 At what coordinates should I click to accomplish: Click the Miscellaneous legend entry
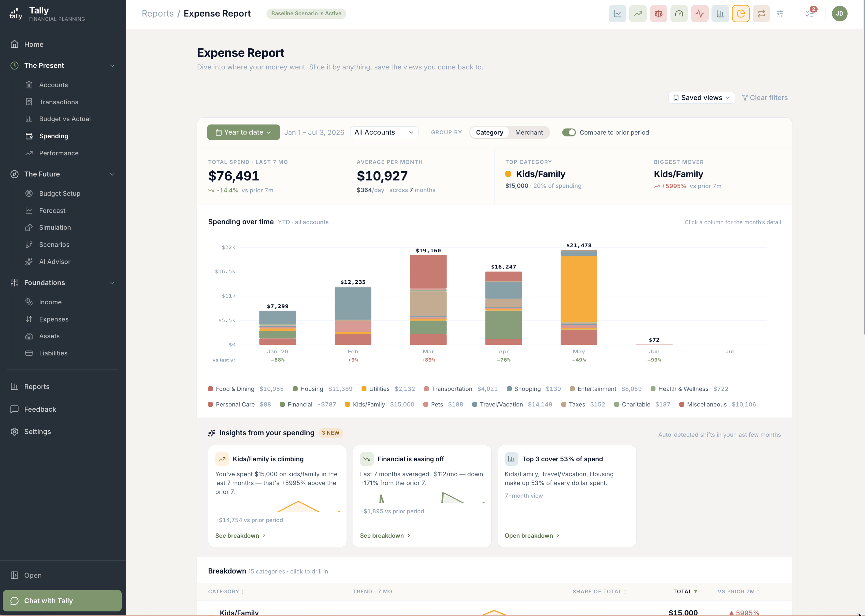coord(718,404)
